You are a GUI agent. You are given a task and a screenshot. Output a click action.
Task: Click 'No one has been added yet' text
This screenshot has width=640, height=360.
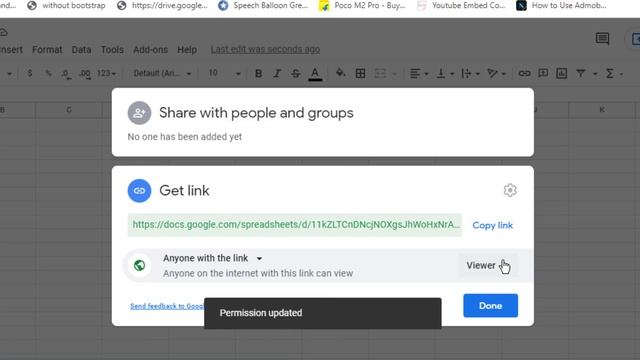click(184, 137)
